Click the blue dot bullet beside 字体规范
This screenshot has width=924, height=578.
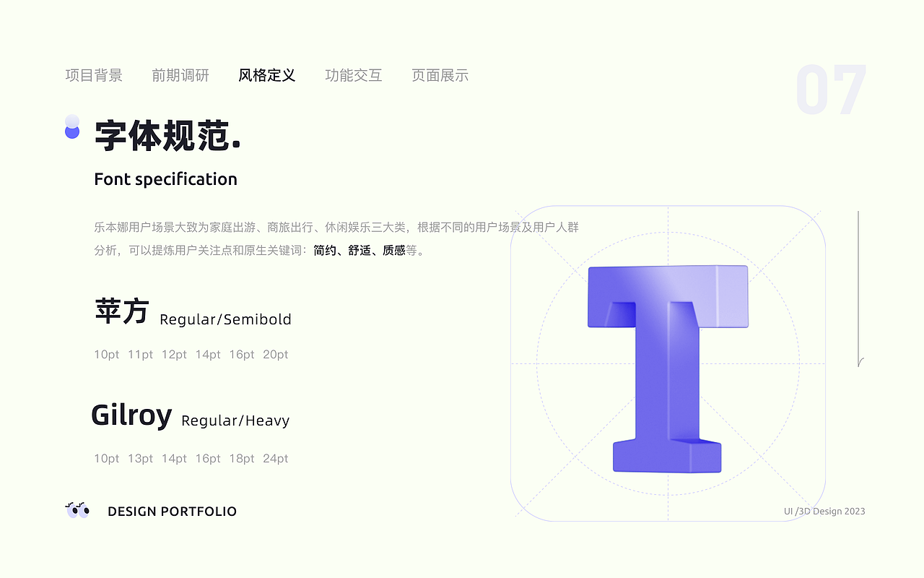(x=72, y=127)
